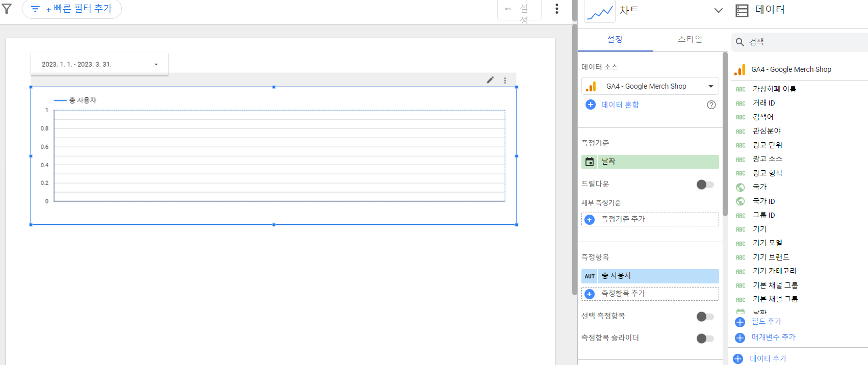Click the GA4 orange bars icon in data source

pos(591,86)
